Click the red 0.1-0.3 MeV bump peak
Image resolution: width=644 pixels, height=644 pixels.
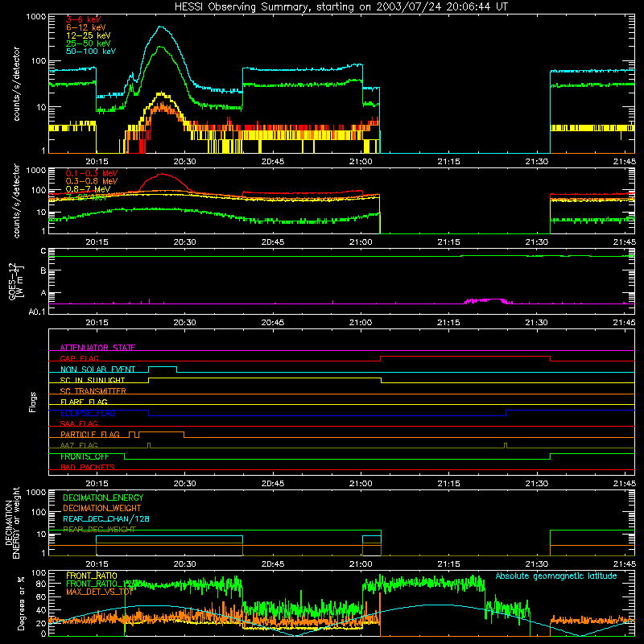(x=163, y=174)
